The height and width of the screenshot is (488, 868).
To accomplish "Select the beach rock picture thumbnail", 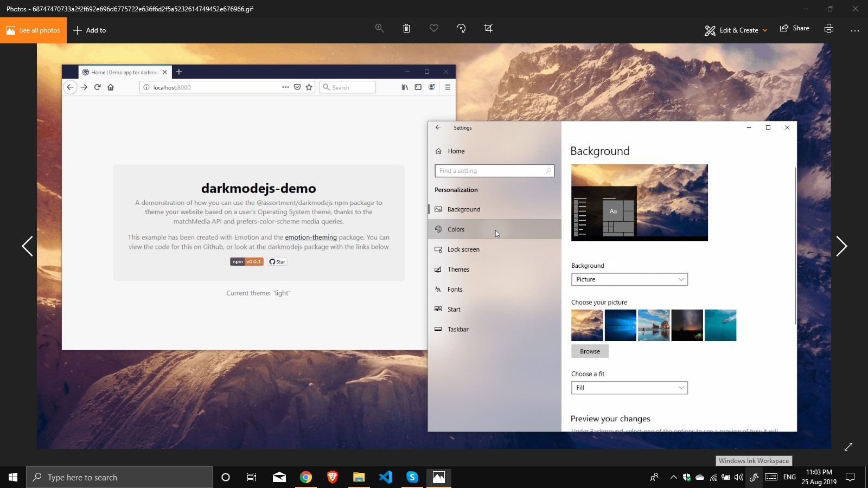I will point(654,325).
